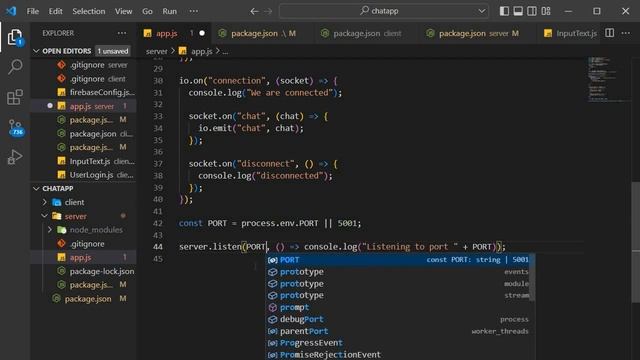
Task: Open .gitignore client in Open Editors
Action: (x=84, y=79)
